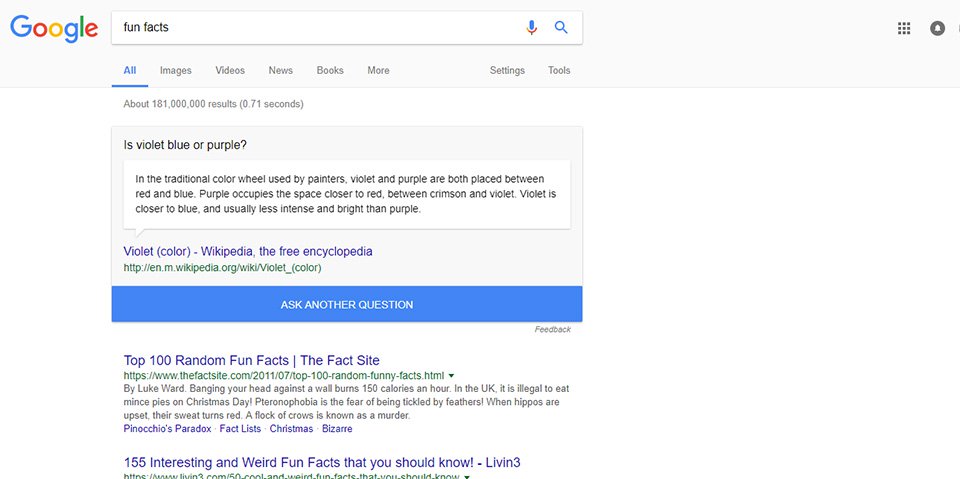Open Top 100 Random Fun Facts result
The width and height of the screenshot is (960, 479).
coord(252,360)
